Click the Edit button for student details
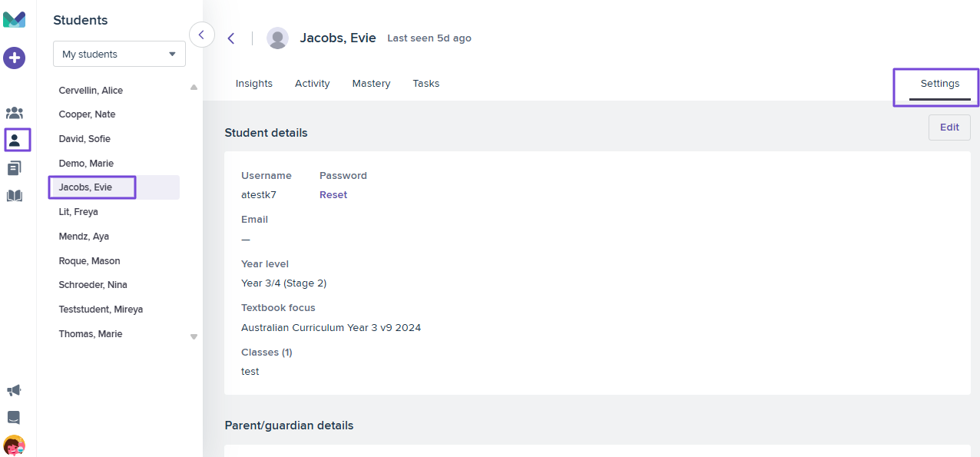The height and width of the screenshot is (457, 980). [949, 127]
